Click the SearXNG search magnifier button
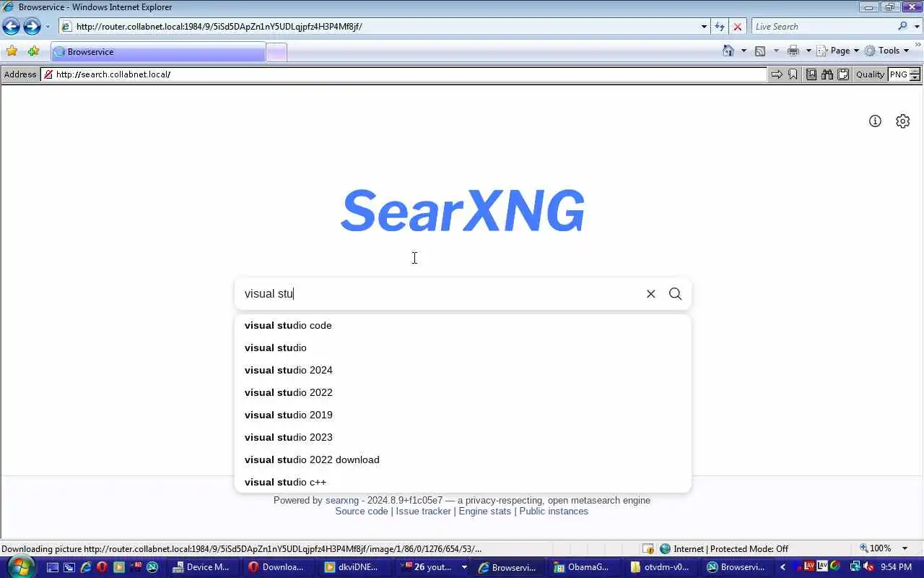The height and width of the screenshot is (578, 924). point(675,294)
